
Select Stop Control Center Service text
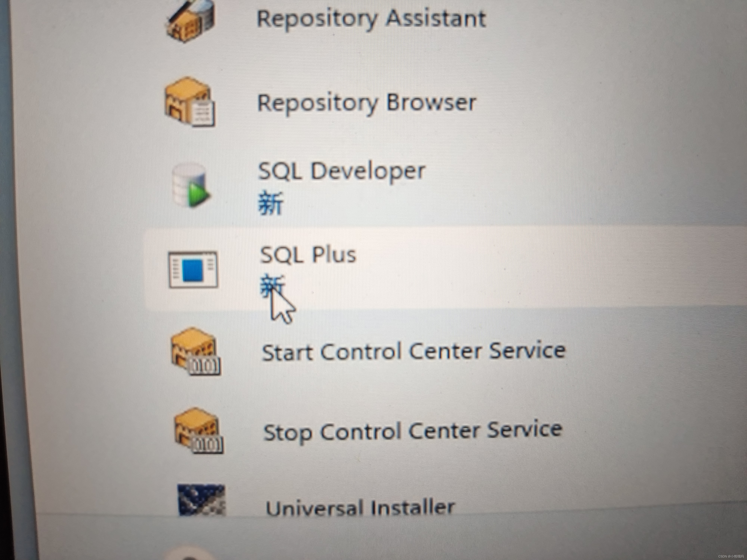pos(413,431)
